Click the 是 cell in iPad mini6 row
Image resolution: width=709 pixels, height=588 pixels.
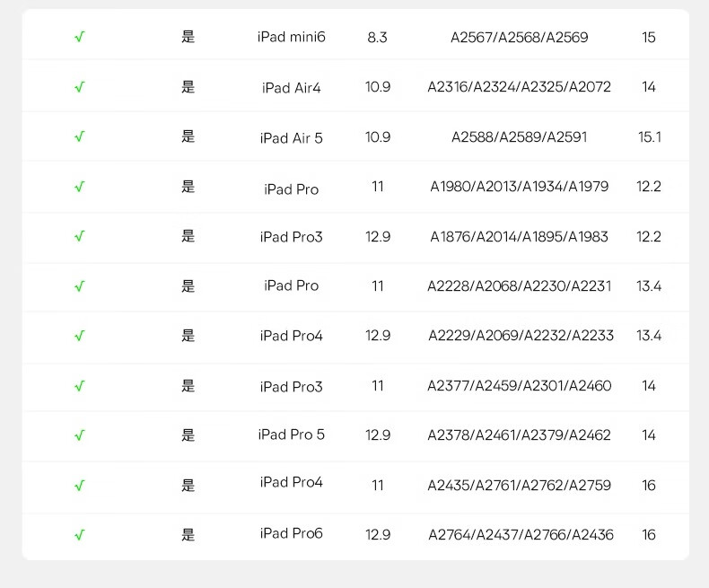tap(188, 37)
